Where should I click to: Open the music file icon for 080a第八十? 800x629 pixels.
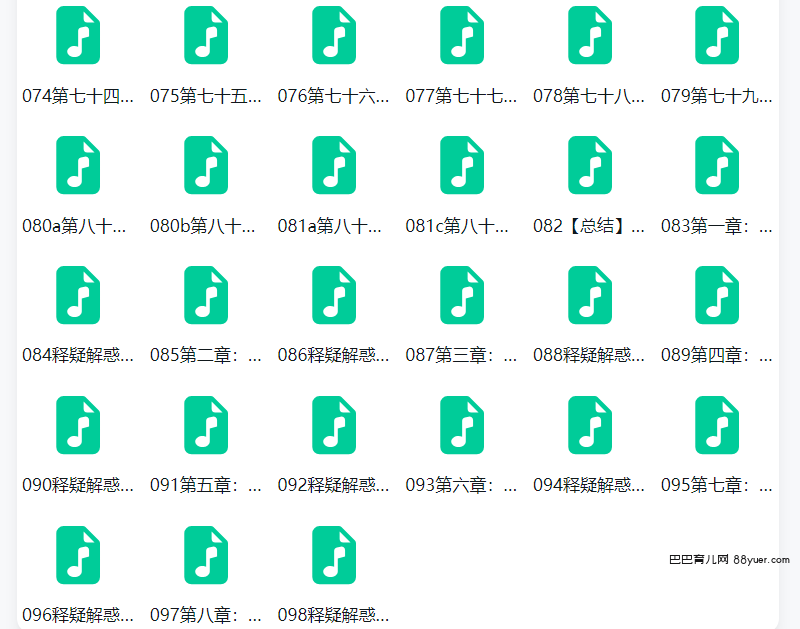click(x=78, y=165)
